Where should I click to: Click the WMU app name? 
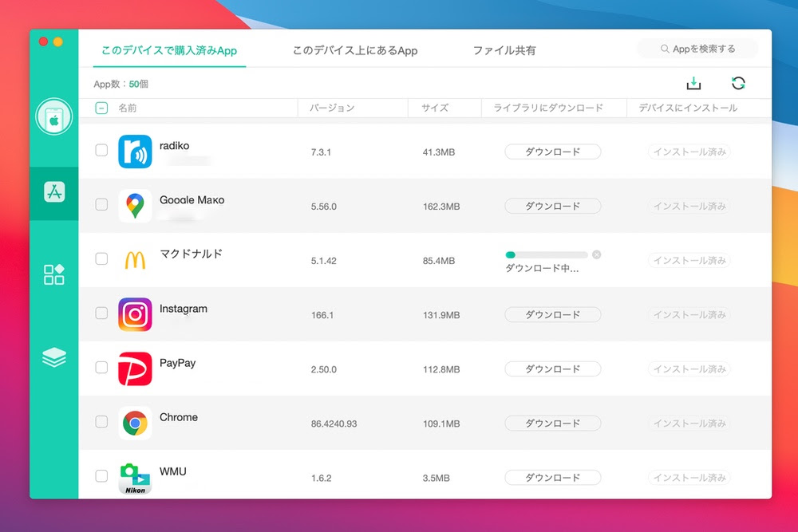173,471
